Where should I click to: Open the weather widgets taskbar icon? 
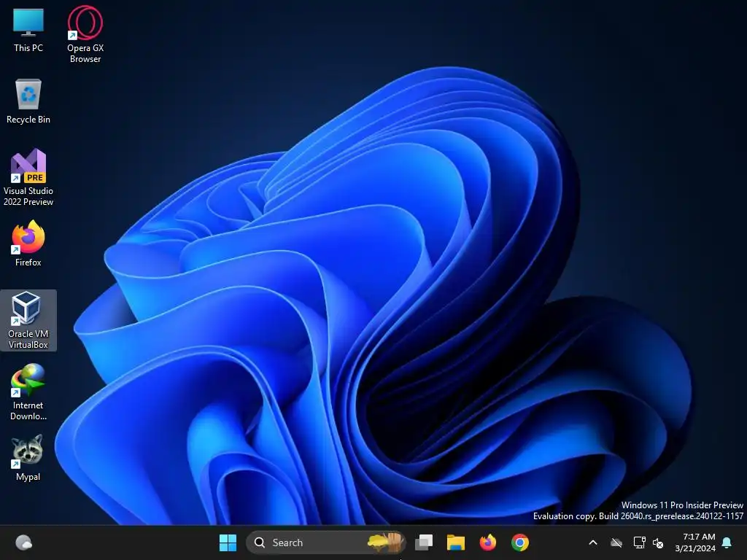click(23, 542)
